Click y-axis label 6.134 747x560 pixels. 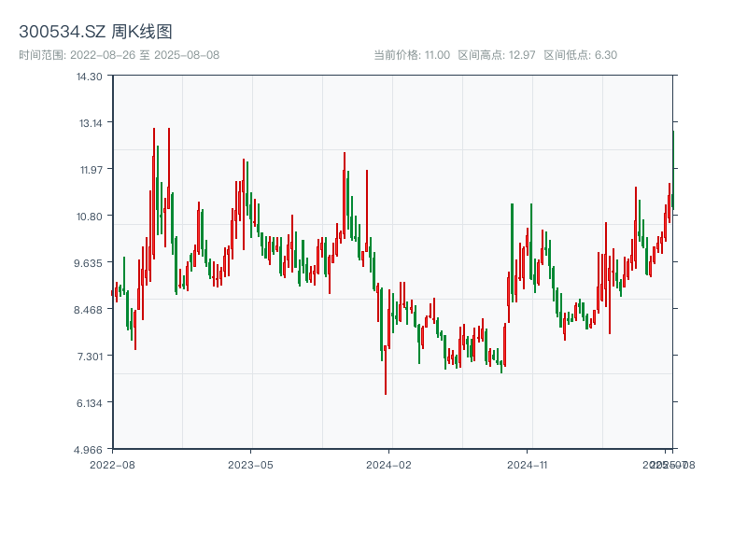tap(89, 403)
